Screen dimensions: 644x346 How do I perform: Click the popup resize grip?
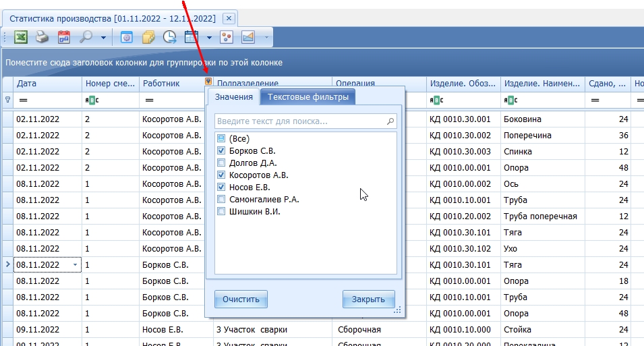397,310
